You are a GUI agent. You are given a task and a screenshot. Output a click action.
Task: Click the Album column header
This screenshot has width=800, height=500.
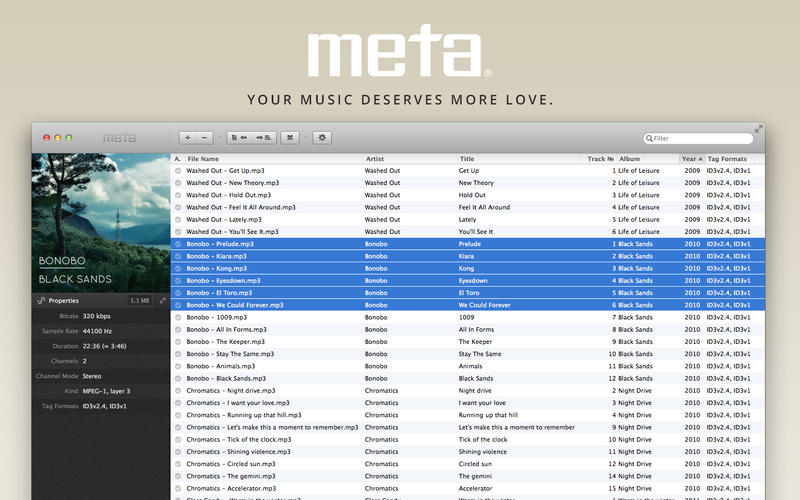[x=630, y=159]
